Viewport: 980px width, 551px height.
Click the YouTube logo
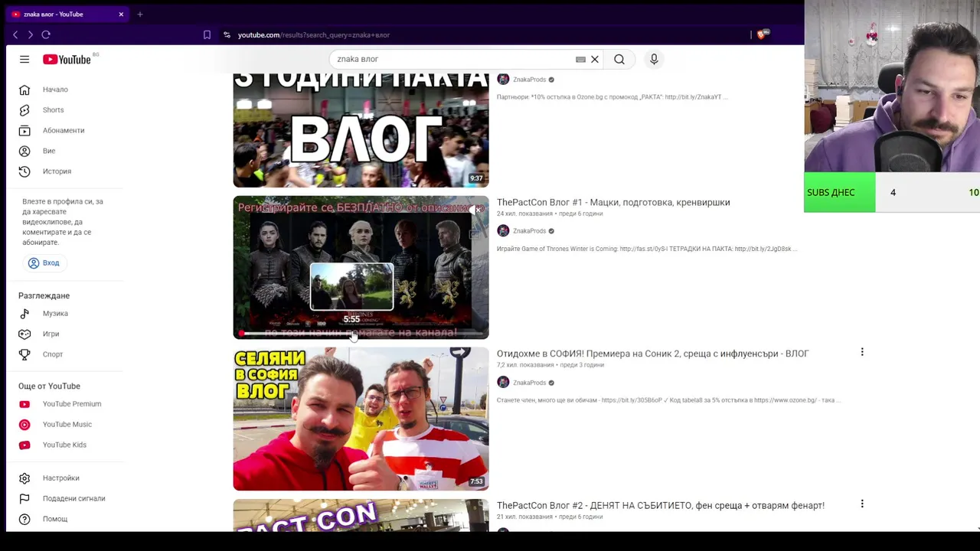coord(67,59)
